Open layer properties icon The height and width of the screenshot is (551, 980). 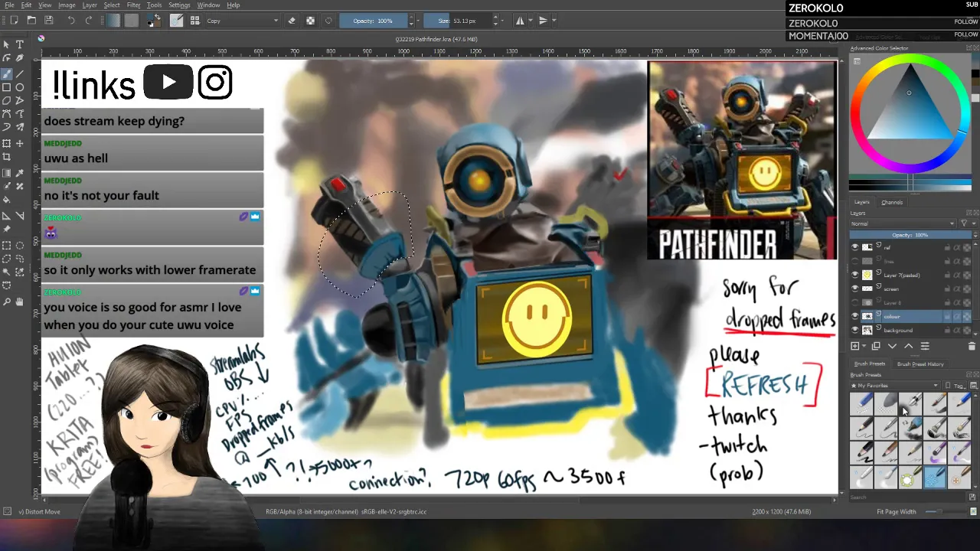click(925, 346)
